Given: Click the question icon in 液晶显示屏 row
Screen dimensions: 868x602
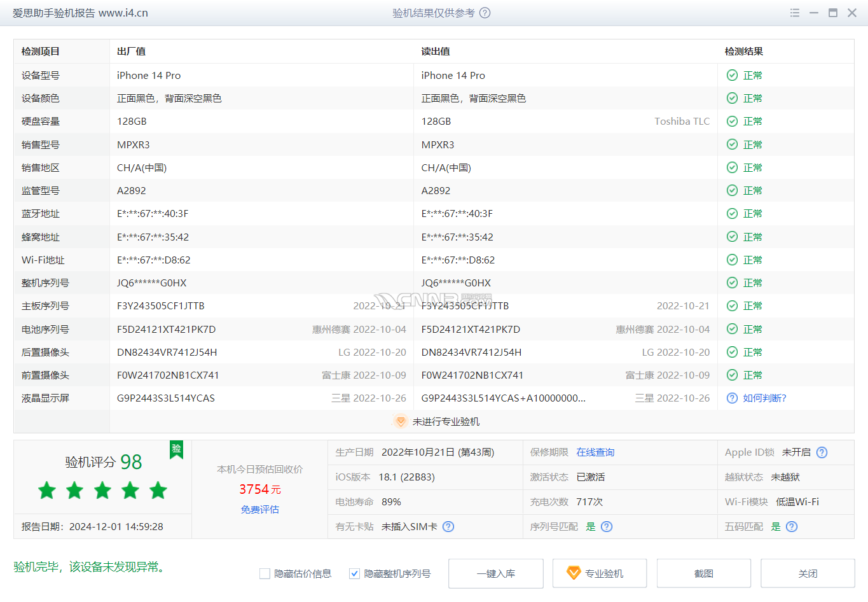Looking at the screenshot, I should (732, 398).
